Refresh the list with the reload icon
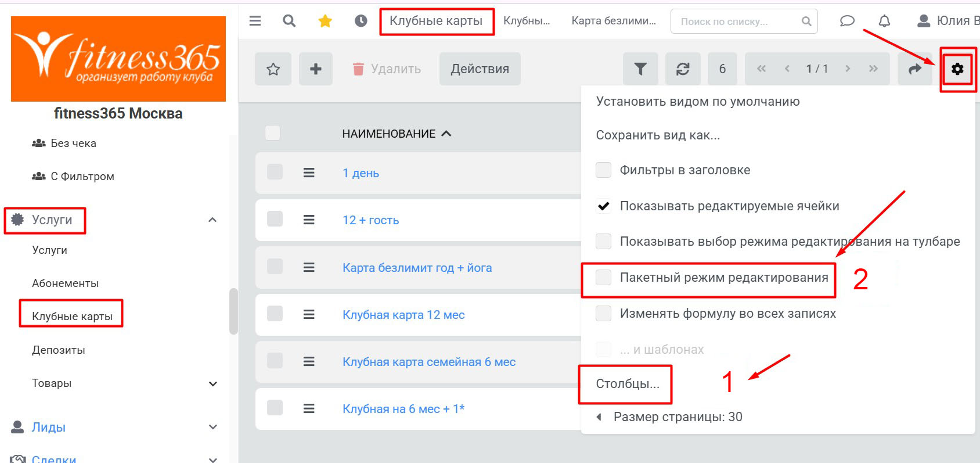This screenshot has height=463, width=980. point(683,69)
